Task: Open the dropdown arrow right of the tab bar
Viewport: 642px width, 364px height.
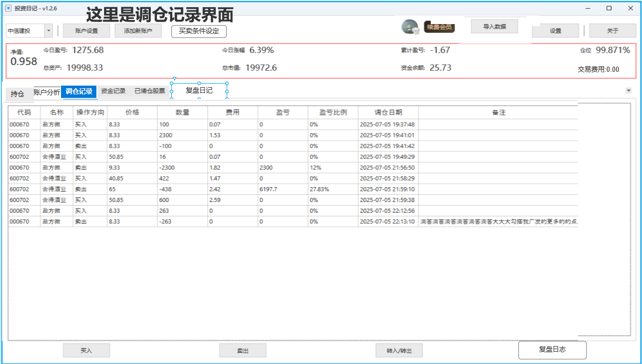Action: pyautogui.click(x=629, y=90)
